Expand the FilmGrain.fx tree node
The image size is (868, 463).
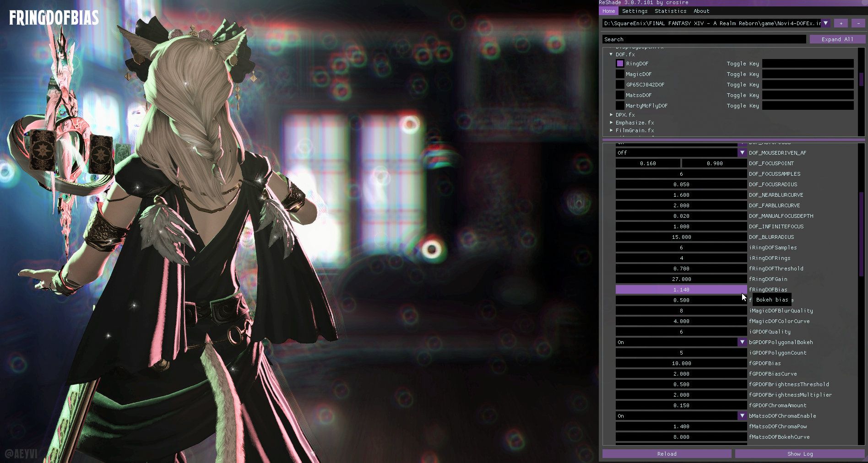click(x=611, y=130)
